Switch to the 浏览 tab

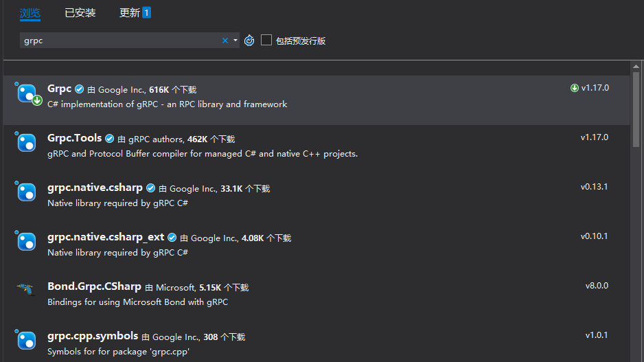point(30,13)
